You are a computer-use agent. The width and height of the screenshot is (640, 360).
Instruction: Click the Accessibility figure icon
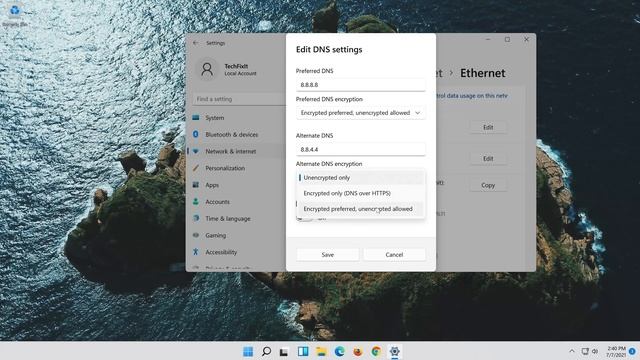click(196, 252)
